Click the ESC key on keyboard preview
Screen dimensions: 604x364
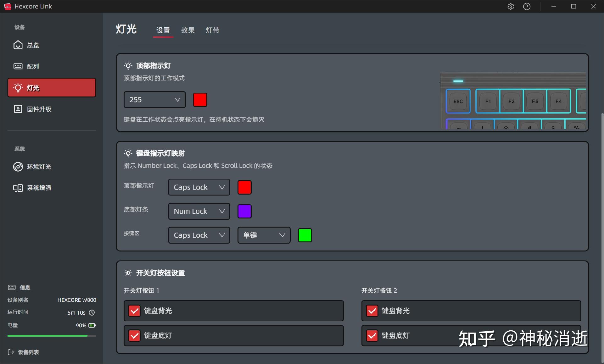pyautogui.click(x=458, y=101)
